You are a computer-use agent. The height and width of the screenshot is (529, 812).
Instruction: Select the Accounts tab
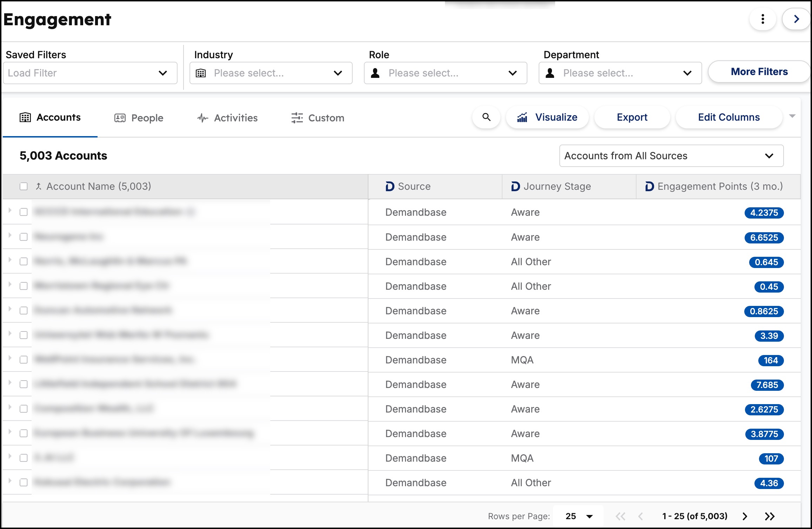(x=50, y=118)
